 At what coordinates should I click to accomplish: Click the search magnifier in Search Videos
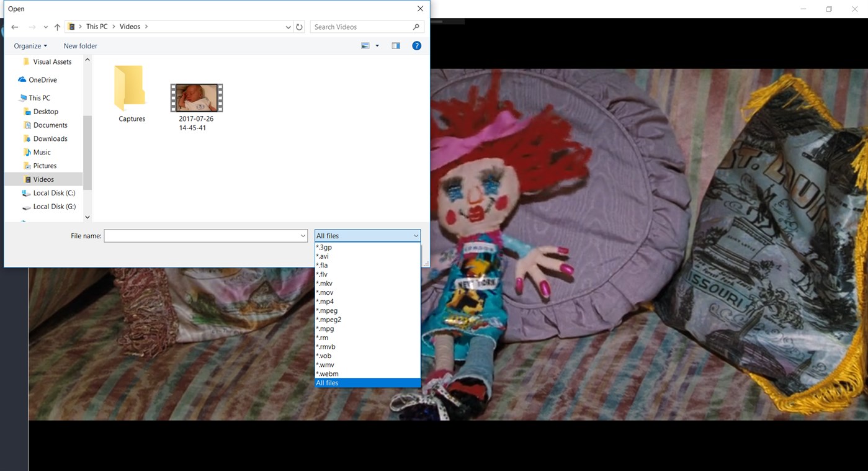click(x=416, y=27)
